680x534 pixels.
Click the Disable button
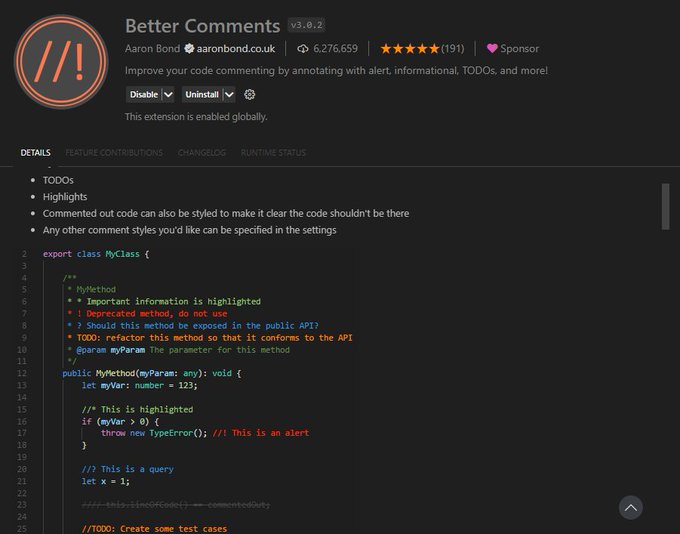(x=144, y=95)
